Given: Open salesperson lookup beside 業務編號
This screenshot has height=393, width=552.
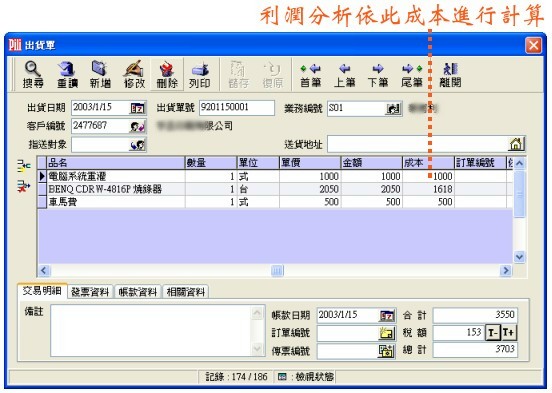Looking at the screenshot, I should (x=393, y=108).
